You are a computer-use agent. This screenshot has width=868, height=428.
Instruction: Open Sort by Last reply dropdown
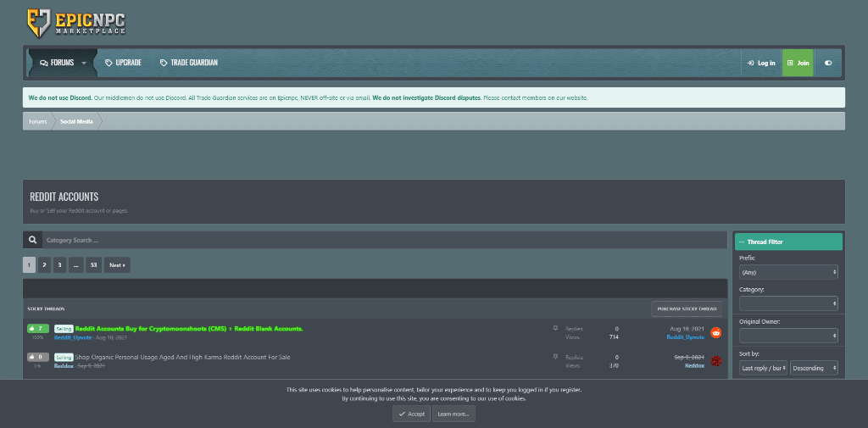tap(764, 368)
